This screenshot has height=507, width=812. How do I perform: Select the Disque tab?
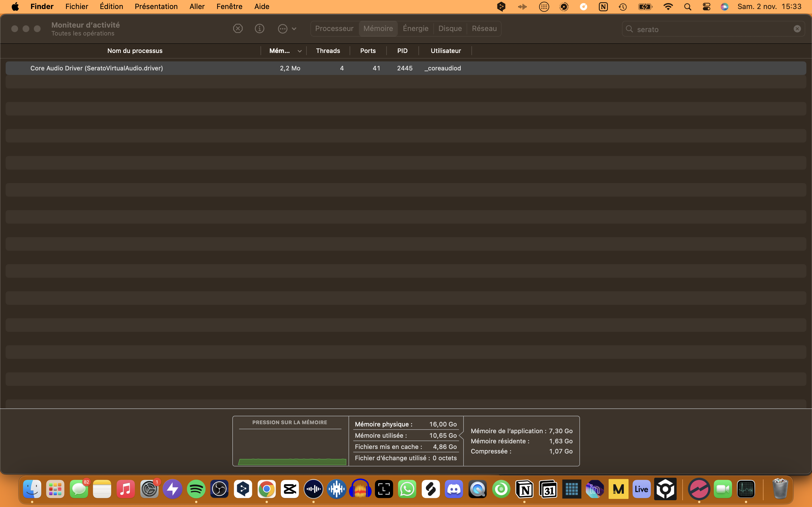[450, 28]
